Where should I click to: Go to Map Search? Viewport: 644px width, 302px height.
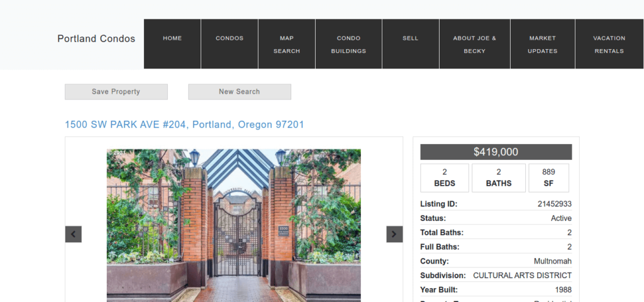[287, 44]
